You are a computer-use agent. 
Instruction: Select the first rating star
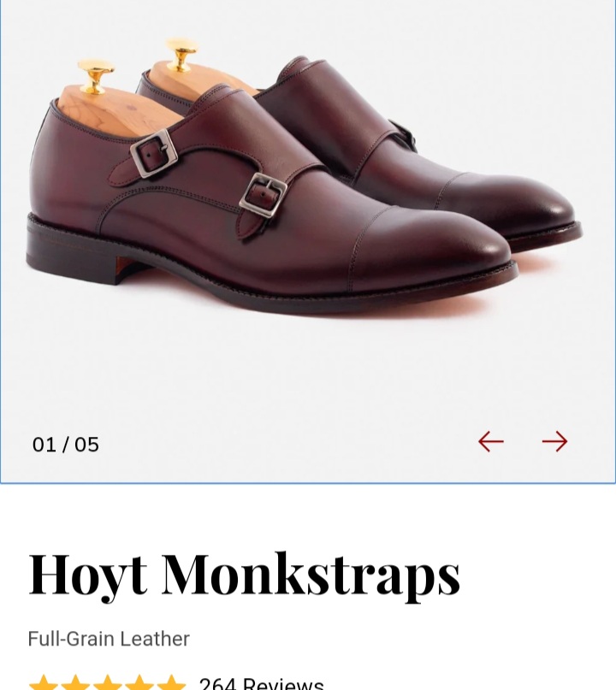pyautogui.click(x=44, y=682)
